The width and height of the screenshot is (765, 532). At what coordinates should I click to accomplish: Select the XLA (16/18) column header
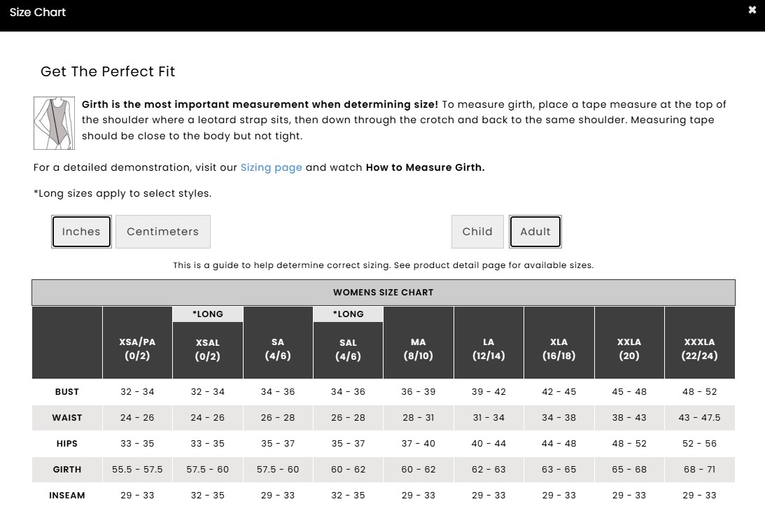(559, 349)
